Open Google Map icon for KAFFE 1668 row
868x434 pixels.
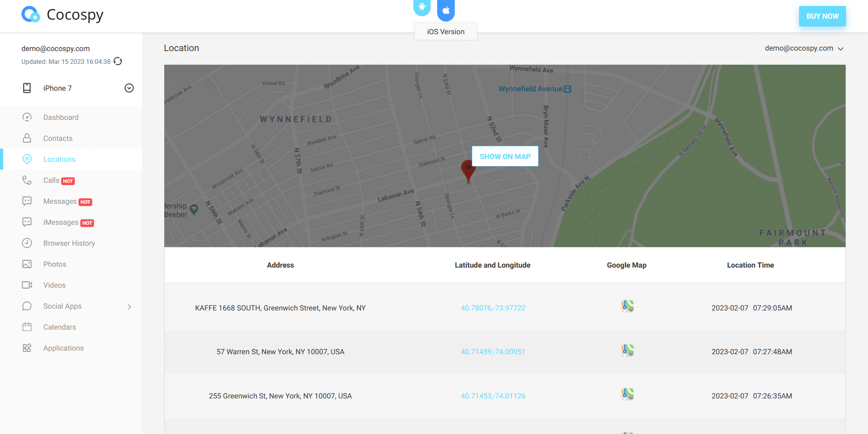[627, 306]
